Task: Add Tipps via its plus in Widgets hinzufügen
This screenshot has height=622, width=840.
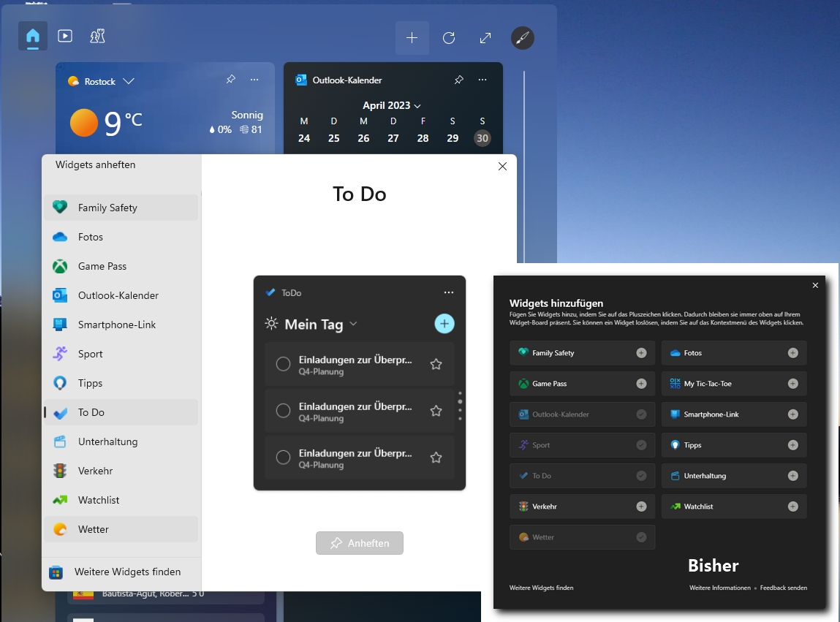Action: point(793,445)
